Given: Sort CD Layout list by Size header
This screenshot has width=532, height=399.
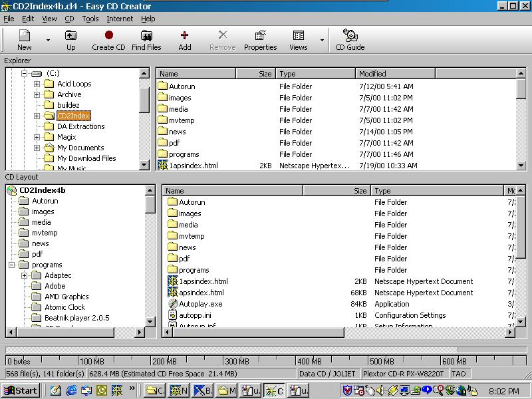Looking at the screenshot, I should coord(336,191).
